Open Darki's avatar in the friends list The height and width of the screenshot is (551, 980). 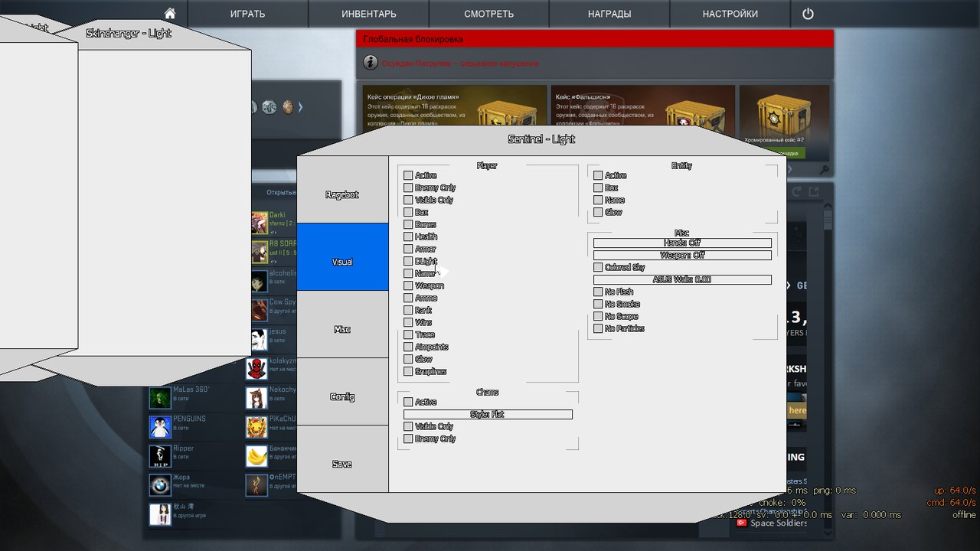click(x=260, y=223)
